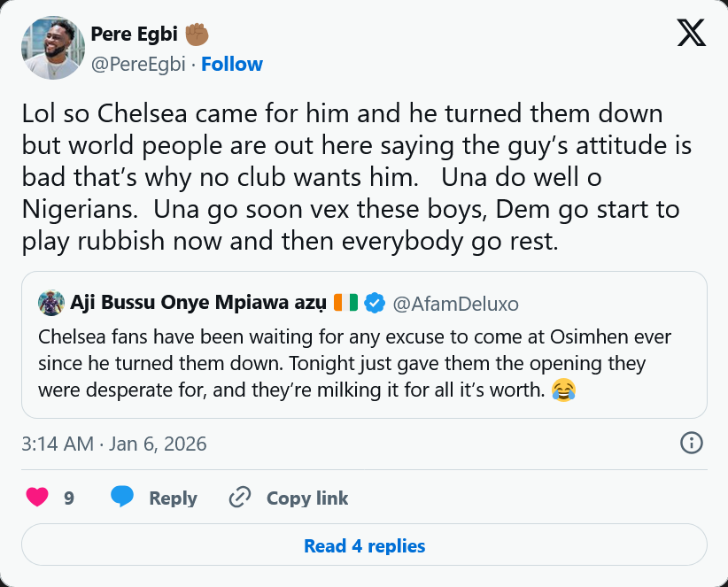The width and height of the screenshot is (728, 587).
Task: Open the Pere Egbi display name
Action: point(136,35)
